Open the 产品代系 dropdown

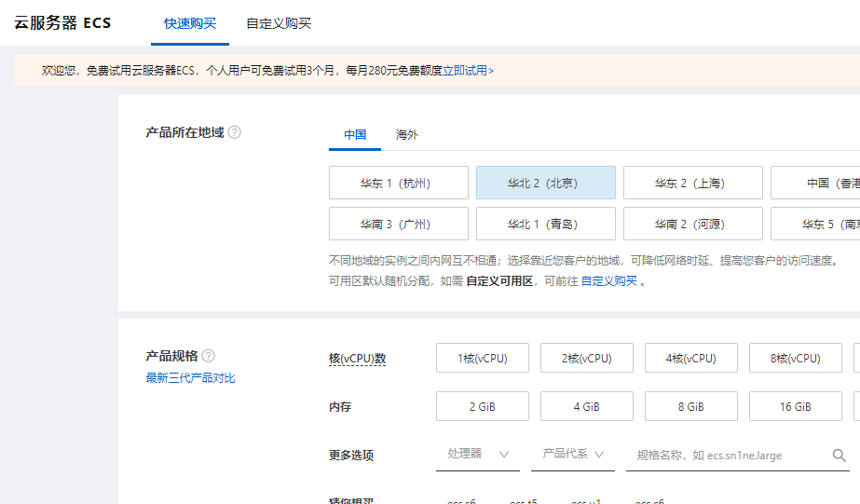click(x=572, y=455)
